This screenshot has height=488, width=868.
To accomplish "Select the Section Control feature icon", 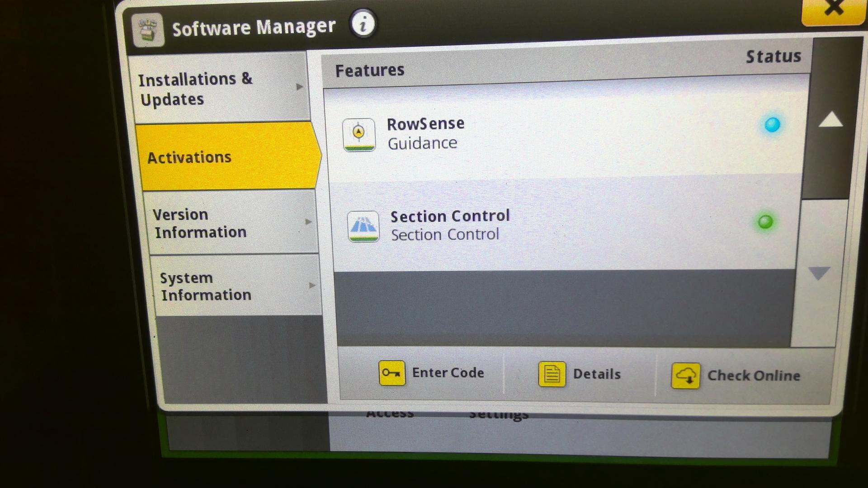I will (363, 226).
